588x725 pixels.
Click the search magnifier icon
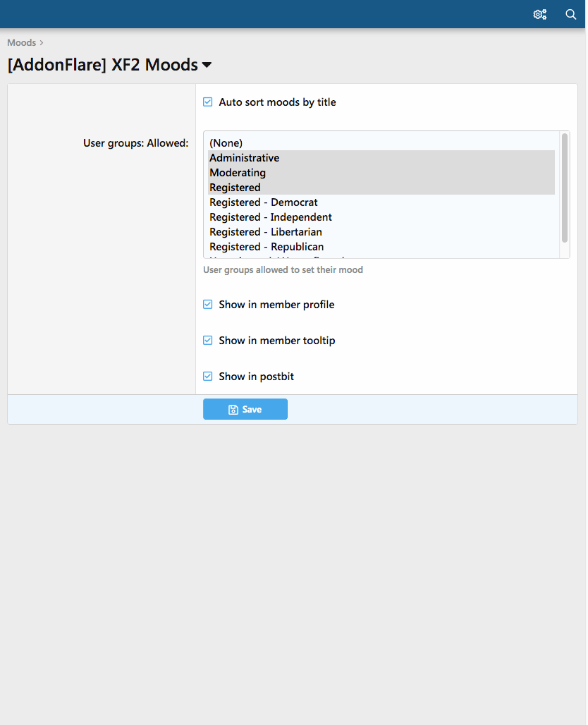point(571,14)
